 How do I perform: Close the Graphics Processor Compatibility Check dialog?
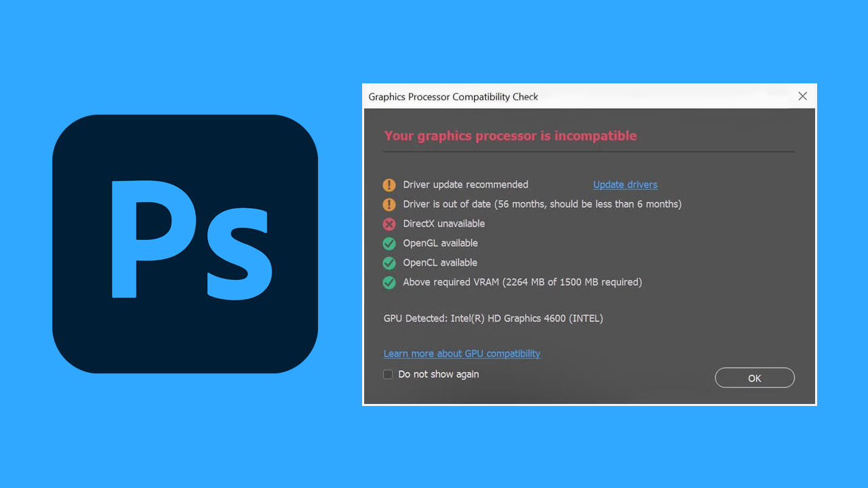[802, 96]
